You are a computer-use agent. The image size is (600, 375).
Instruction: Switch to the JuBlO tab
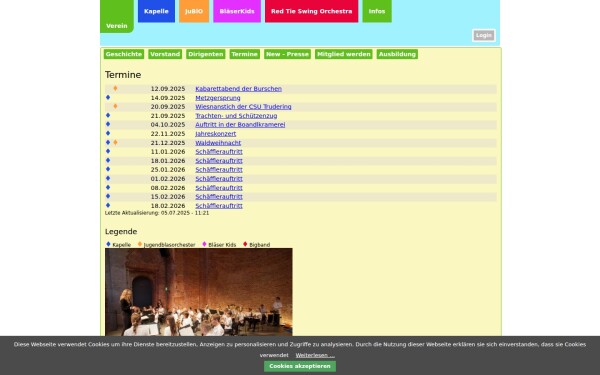point(194,11)
